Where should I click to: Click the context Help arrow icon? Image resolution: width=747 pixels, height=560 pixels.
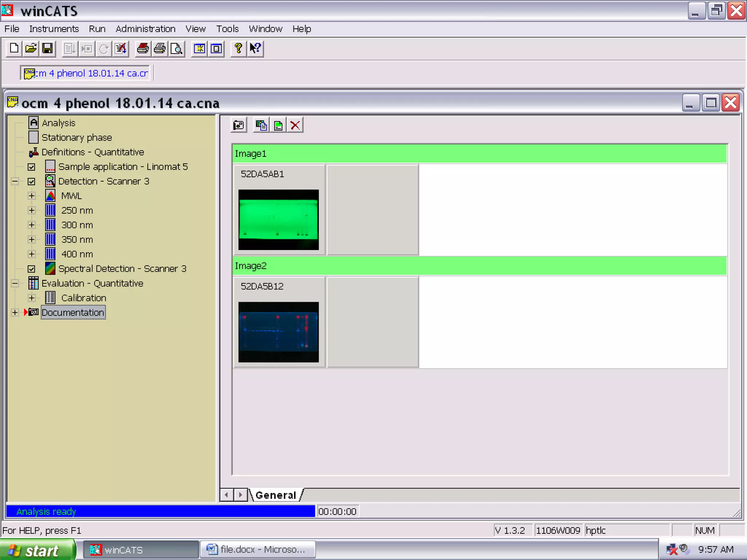[255, 48]
